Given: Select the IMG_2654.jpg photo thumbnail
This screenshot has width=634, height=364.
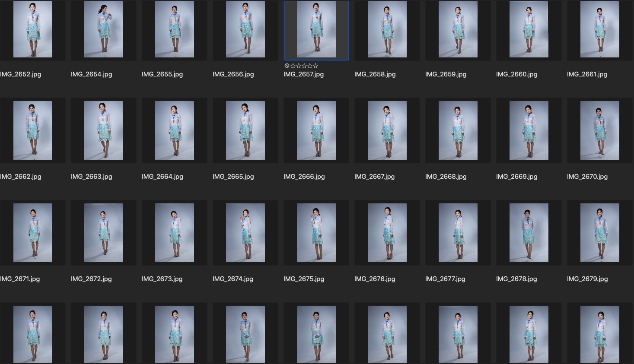Looking at the screenshot, I should point(104,29).
